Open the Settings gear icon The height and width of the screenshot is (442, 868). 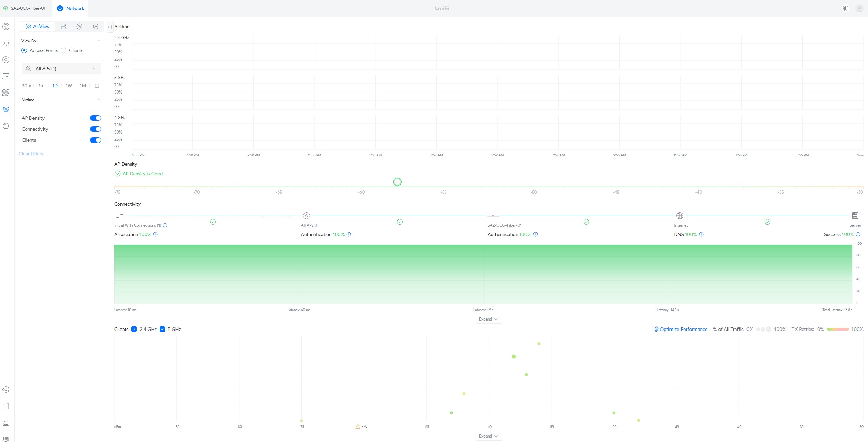6,390
